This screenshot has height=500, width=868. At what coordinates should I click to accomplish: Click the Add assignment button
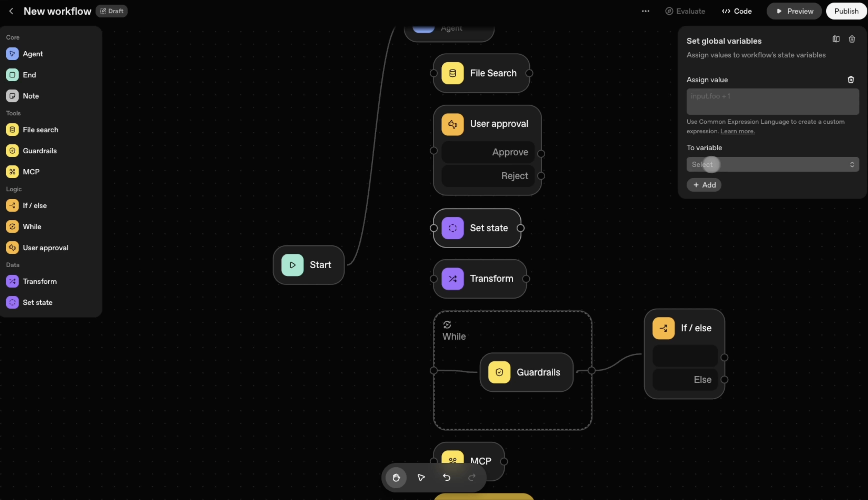coord(704,185)
